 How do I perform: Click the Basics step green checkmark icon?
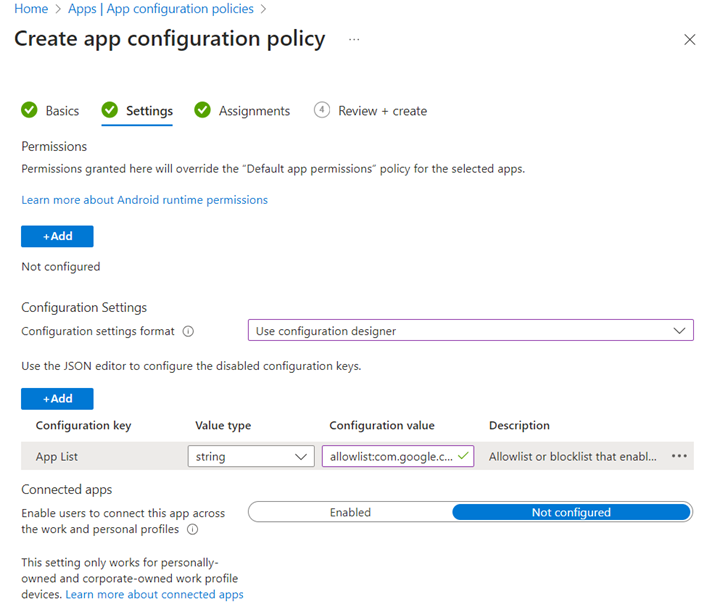pyautogui.click(x=29, y=110)
